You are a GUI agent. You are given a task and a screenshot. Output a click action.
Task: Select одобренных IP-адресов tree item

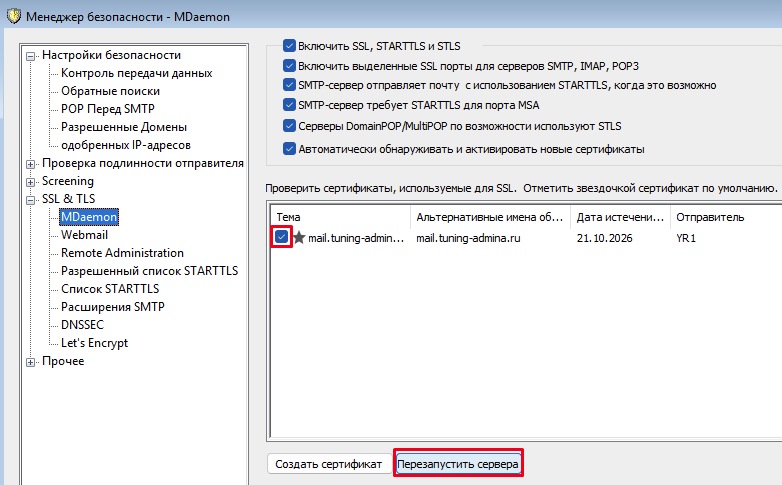point(126,145)
